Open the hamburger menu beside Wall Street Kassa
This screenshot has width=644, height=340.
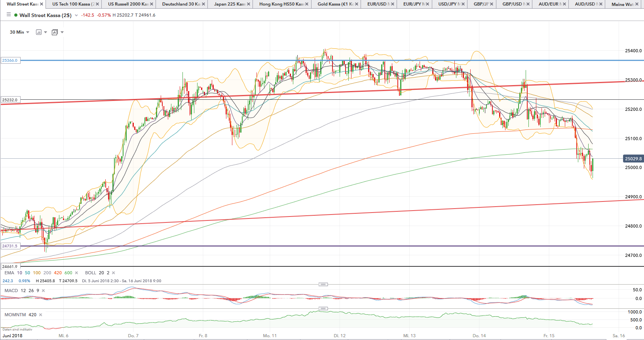9,15
